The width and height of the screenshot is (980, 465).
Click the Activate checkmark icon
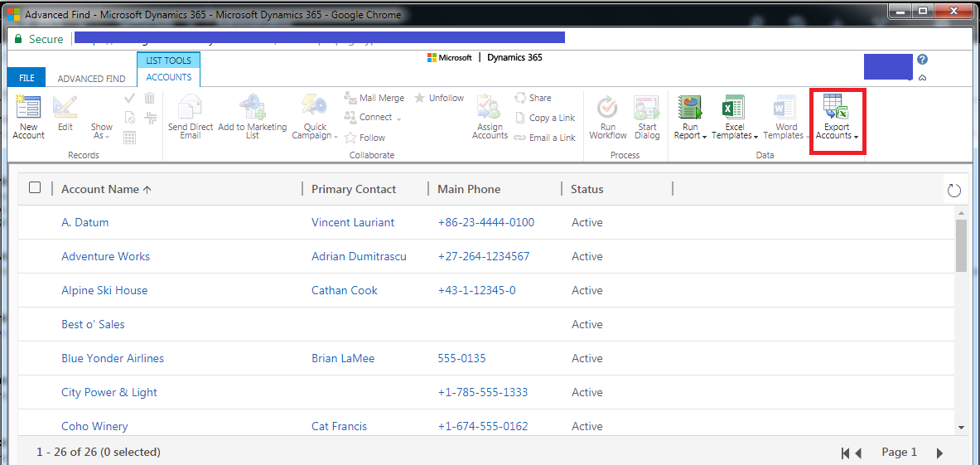coord(130,98)
